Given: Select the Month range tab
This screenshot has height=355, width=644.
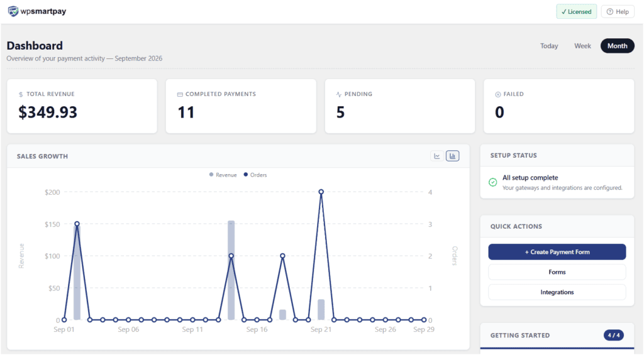Looking at the screenshot, I should [x=618, y=46].
